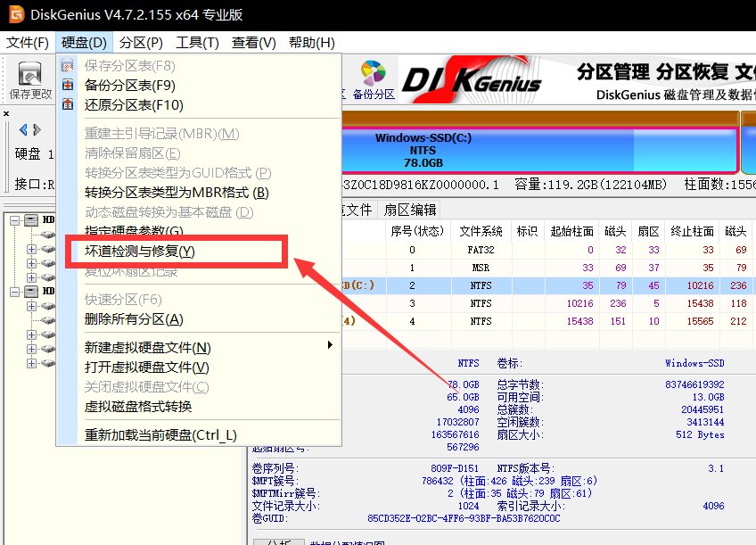The width and height of the screenshot is (756, 545).
Task: Open the 工具(T) menu
Action: (195, 41)
